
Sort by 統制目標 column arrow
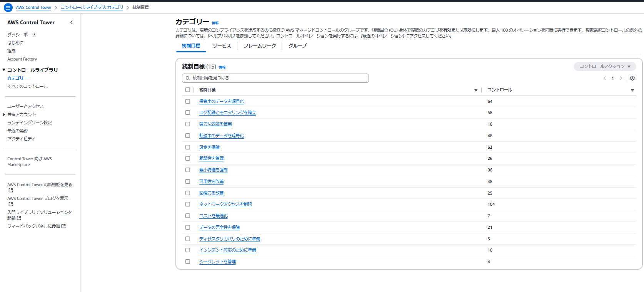(x=476, y=90)
